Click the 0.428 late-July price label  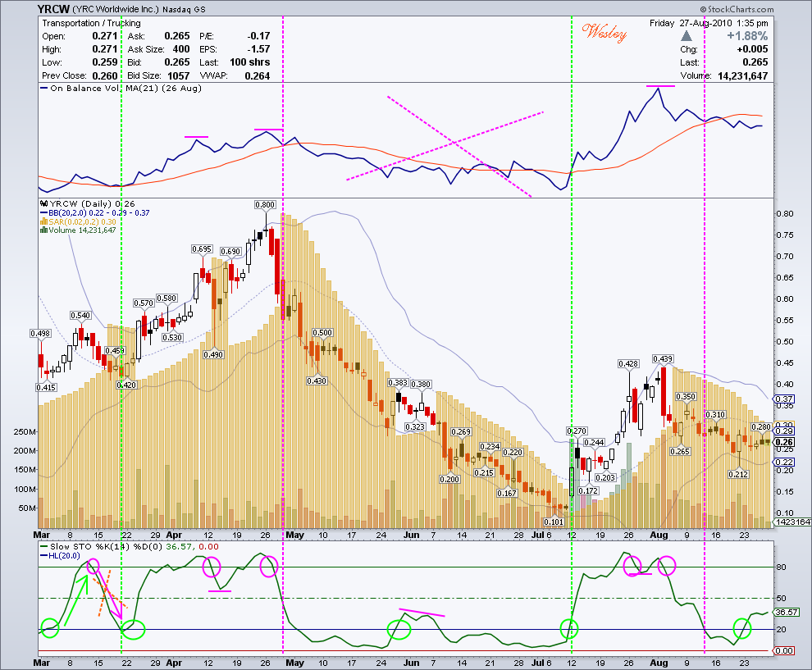tap(628, 364)
